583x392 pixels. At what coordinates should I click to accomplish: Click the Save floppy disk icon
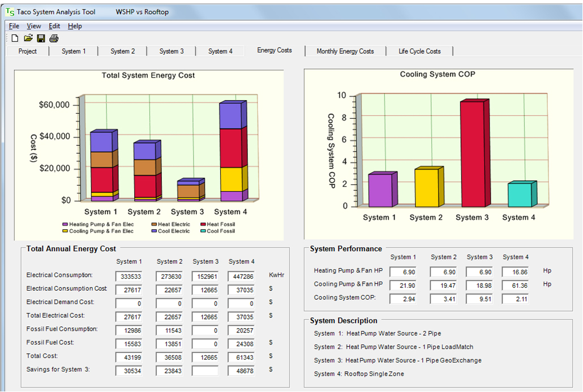[41, 38]
